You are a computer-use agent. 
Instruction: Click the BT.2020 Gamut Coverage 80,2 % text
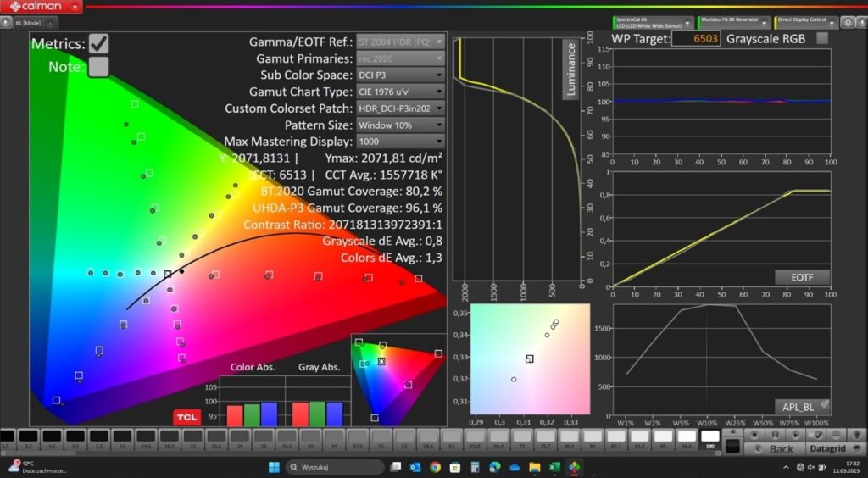352,192
